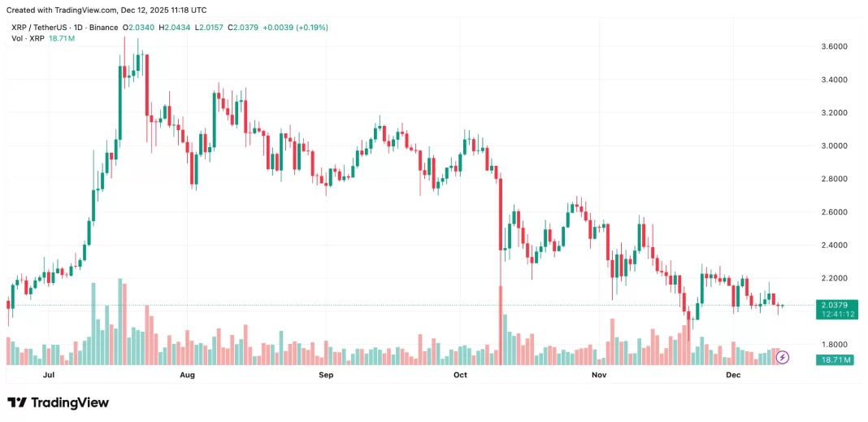Select the Sep label on time axis
This screenshot has width=868, height=422.
pos(326,375)
